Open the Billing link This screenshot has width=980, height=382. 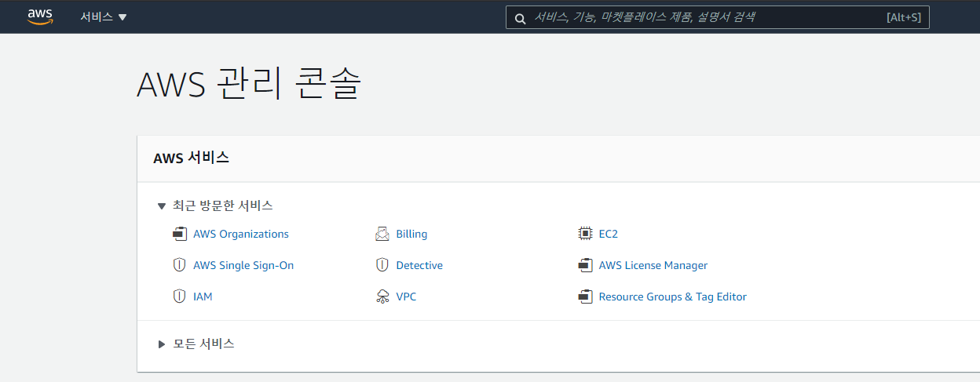point(411,234)
